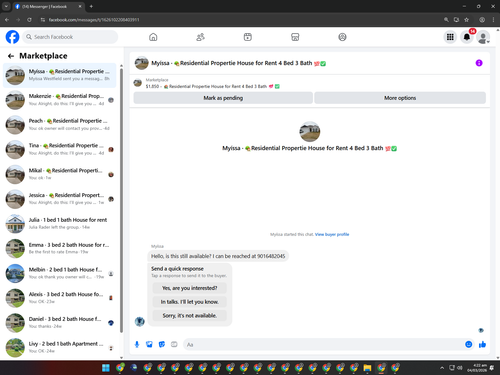Open the Mikail conversation
500x375 pixels.
(60, 174)
